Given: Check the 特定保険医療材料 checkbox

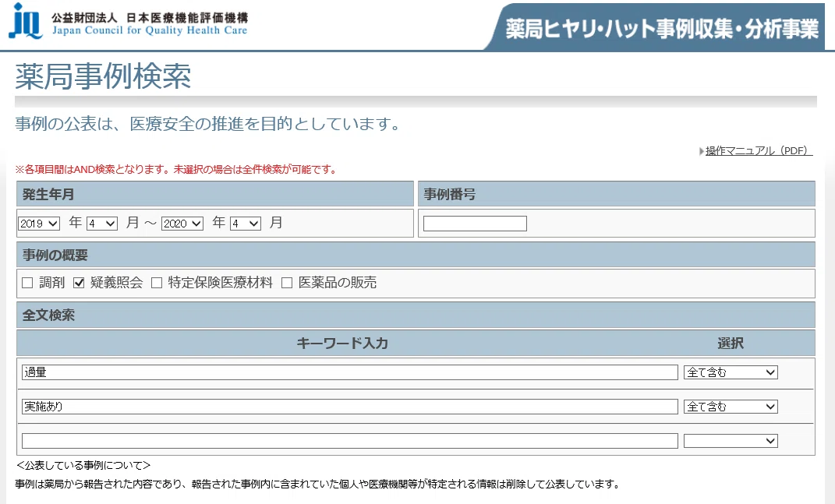Looking at the screenshot, I should [157, 283].
